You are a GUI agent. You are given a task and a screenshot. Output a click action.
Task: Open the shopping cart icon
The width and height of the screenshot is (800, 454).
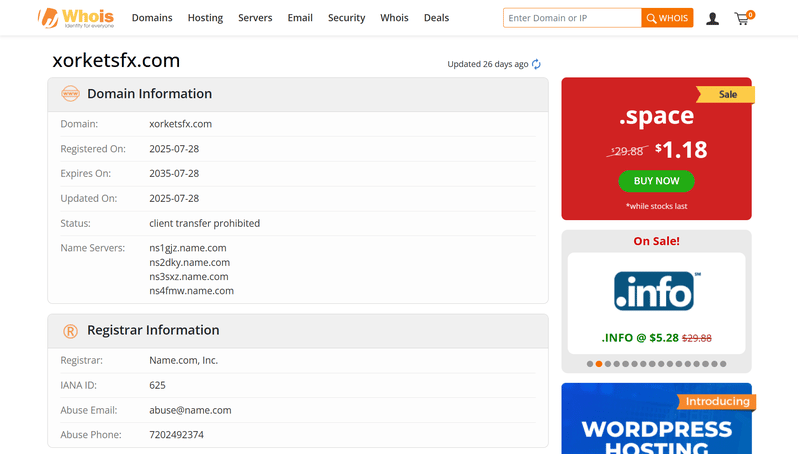coord(744,18)
